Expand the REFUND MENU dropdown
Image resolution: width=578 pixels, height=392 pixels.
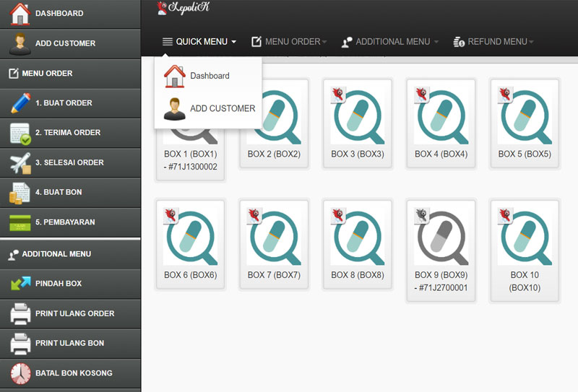tap(531, 42)
